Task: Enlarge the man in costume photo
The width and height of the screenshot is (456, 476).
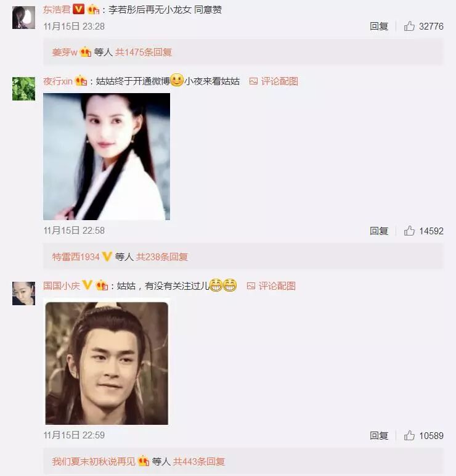Action: coord(107,363)
